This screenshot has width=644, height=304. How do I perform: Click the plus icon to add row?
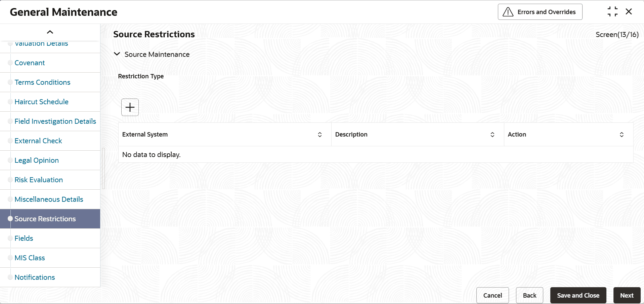pyautogui.click(x=130, y=107)
